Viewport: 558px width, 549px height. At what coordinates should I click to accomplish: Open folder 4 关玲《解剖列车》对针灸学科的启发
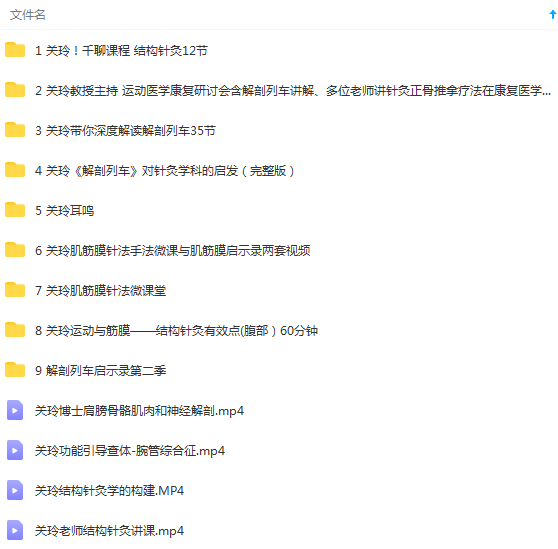tap(165, 171)
